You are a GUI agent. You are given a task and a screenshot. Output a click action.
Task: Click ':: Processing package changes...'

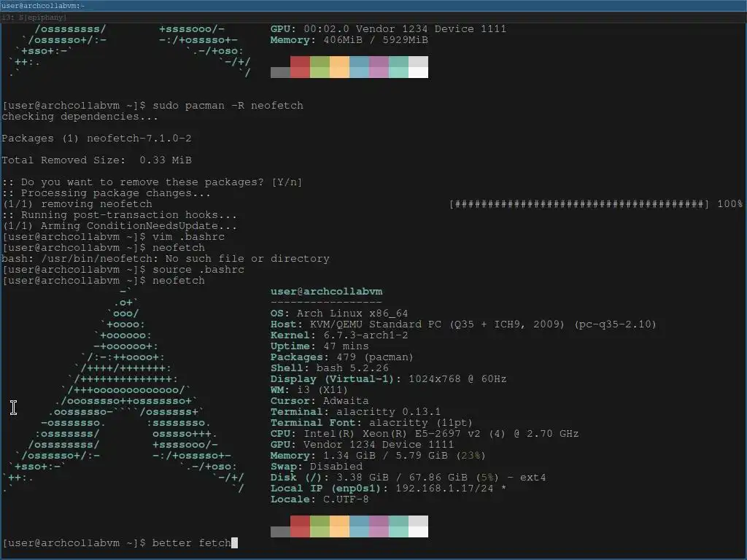tap(106, 192)
